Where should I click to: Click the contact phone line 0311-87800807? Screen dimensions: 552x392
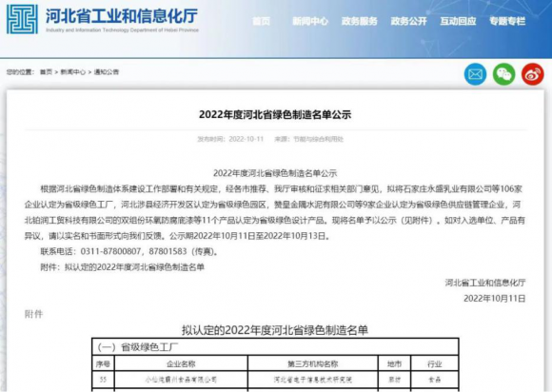click(129, 251)
